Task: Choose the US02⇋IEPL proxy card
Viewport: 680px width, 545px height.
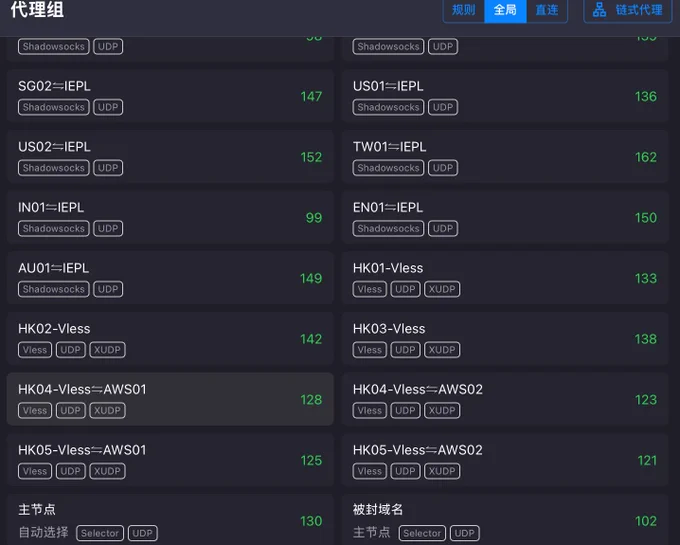Action: (x=170, y=157)
